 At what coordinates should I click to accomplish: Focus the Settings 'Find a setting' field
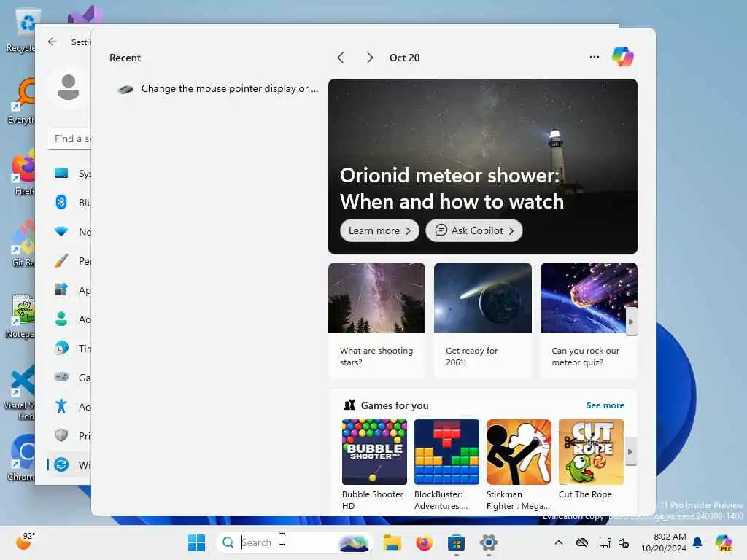point(69,139)
